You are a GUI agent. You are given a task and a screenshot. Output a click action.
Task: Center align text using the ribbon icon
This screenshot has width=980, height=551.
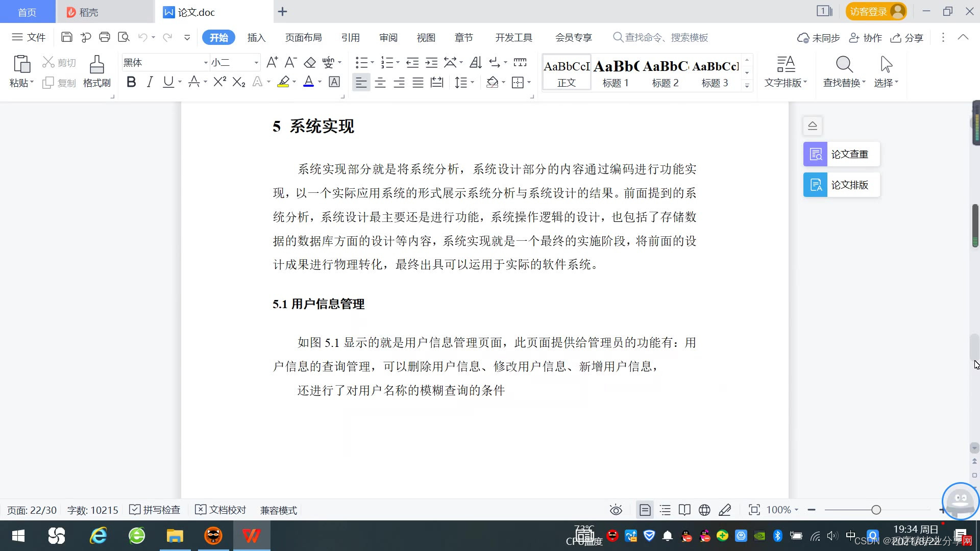(380, 83)
